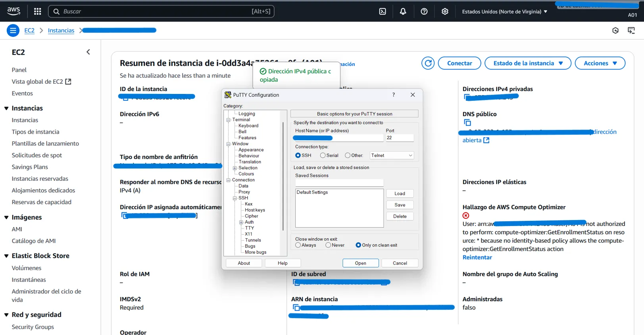Open the AWS settings gear
The width and height of the screenshot is (644, 335).
pos(445,11)
